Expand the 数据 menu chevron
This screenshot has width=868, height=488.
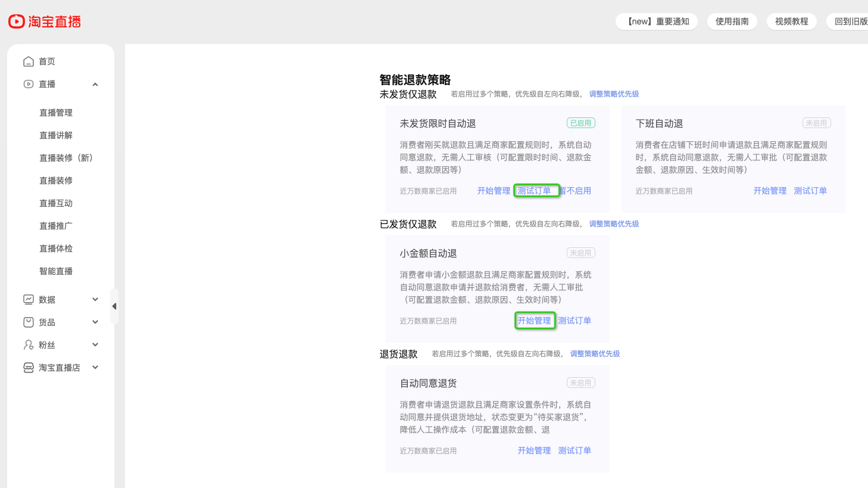[x=95, y=300]
